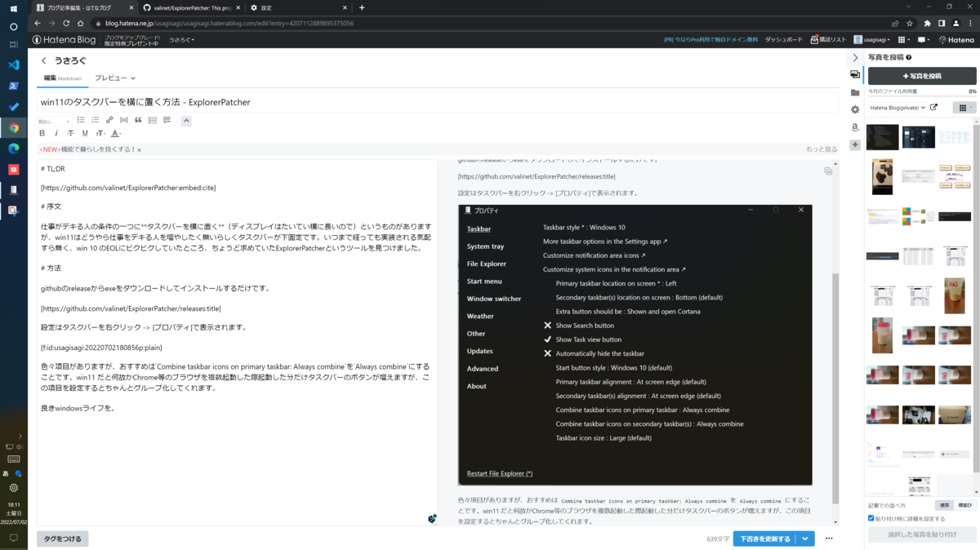The width and height of the screenshot is (980, 550).
Task: Apply strikethrough formatting
Action: (x=70, y=133)
